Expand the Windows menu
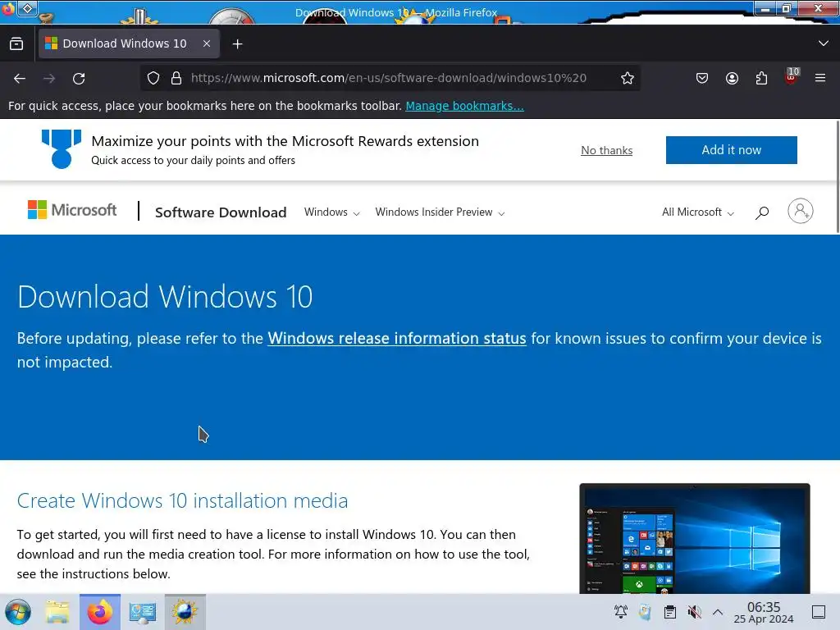 (x=331, y=212)
